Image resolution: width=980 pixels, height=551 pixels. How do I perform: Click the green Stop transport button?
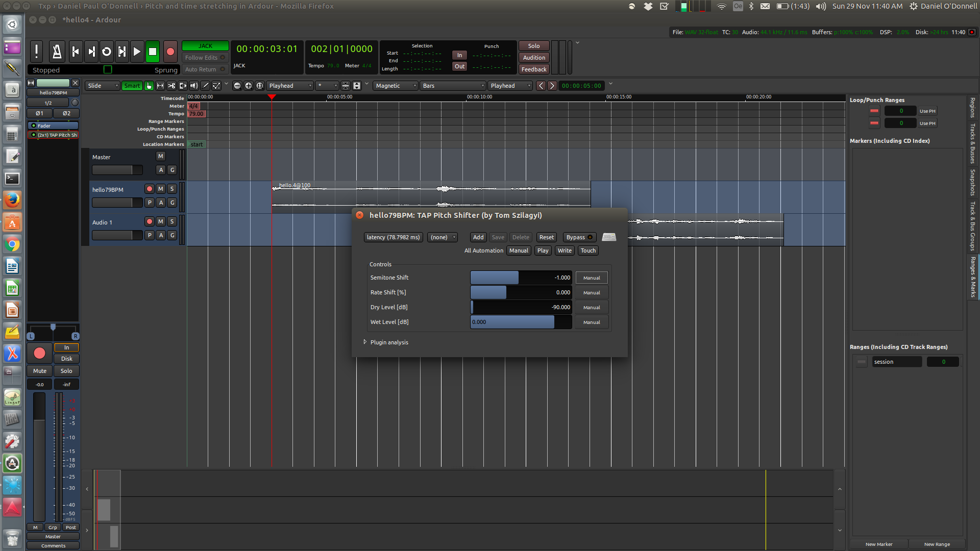(x=152, y=51)
